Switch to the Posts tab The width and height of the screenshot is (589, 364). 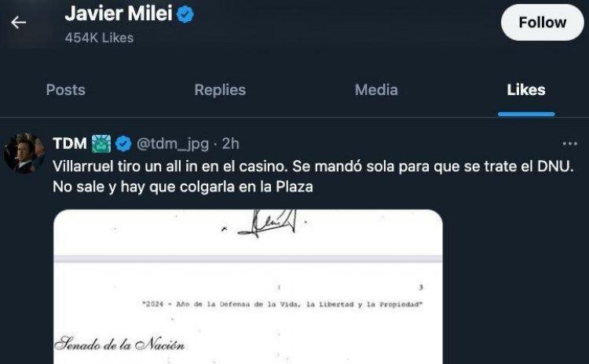pyautogui.click(x=65, y=90)
